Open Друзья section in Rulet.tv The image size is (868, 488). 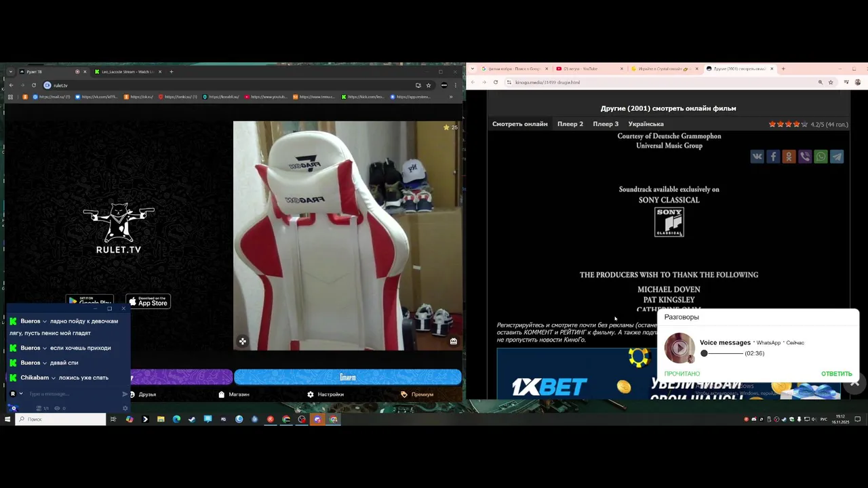[142, 394]
